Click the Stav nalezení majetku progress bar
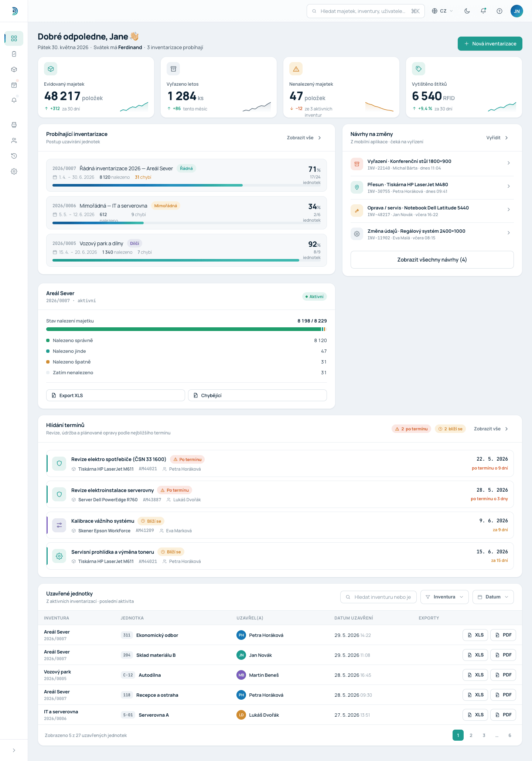Screen dimensions: 532x761 click(x=187, y=329)
